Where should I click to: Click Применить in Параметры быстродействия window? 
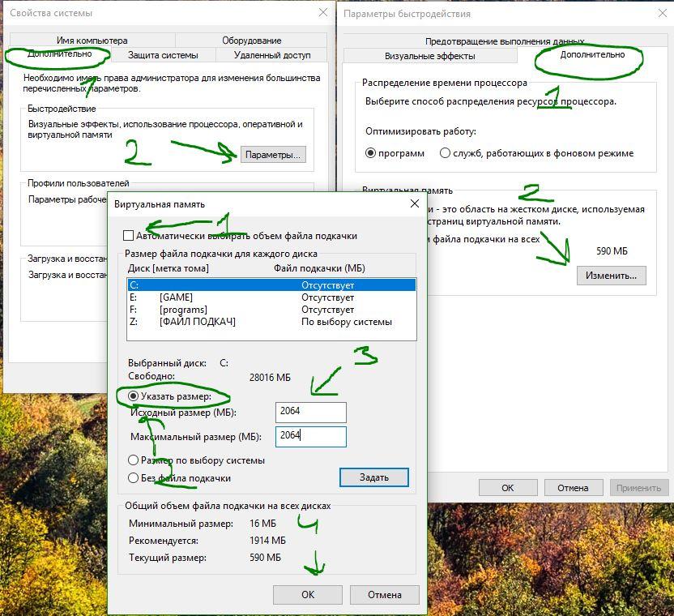pos(638,488)
